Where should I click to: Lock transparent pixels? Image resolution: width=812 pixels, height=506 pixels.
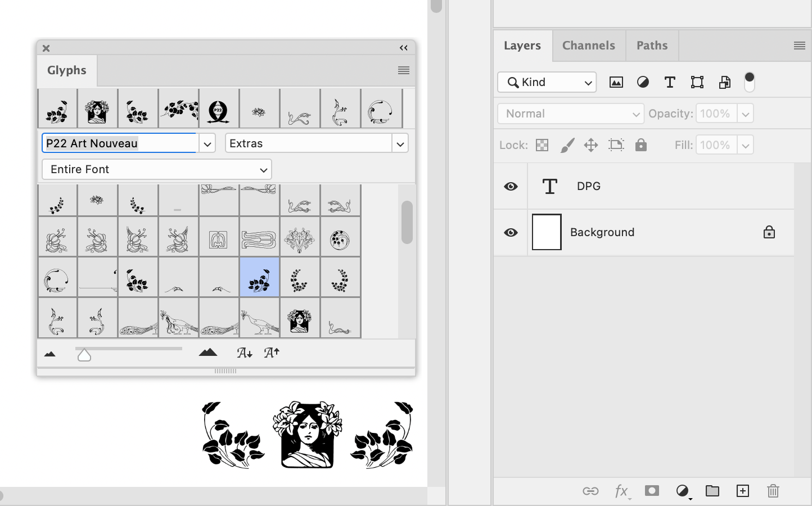point(542,145)
